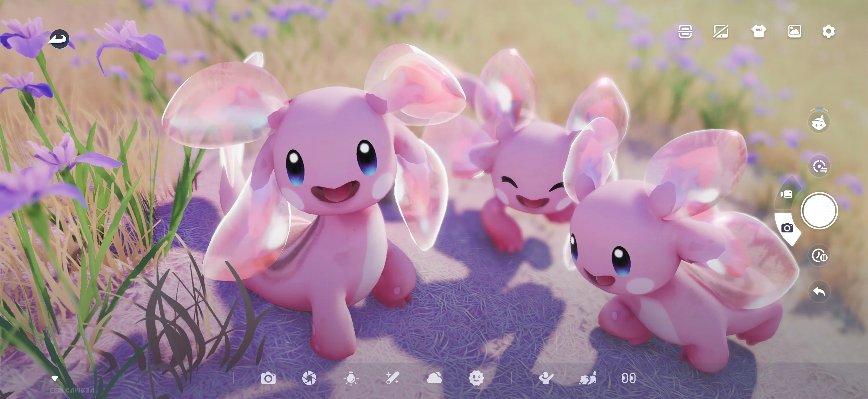Image resolution: width=868 pixels, height=399 pixels.
Task: Collapse the bottom toolbar with the triangle
Action: click(x=54, y=379)
